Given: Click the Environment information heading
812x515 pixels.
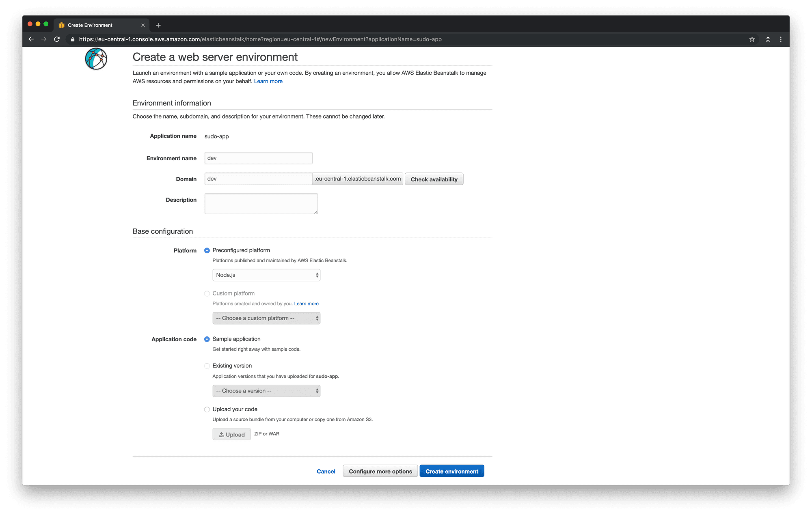Looking at the screenshot, I should [x=172, y=103].
